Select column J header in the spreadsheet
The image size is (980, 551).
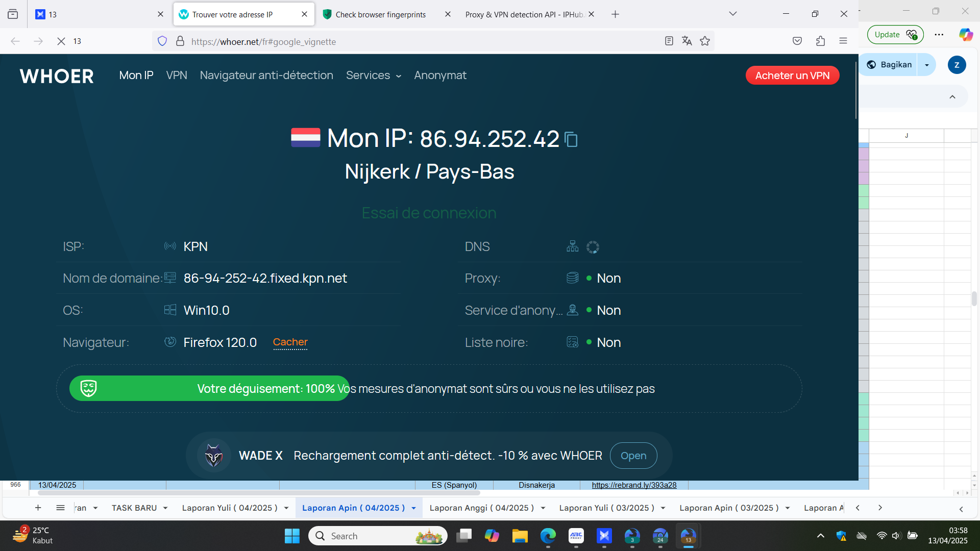click(x=906, y=136)
